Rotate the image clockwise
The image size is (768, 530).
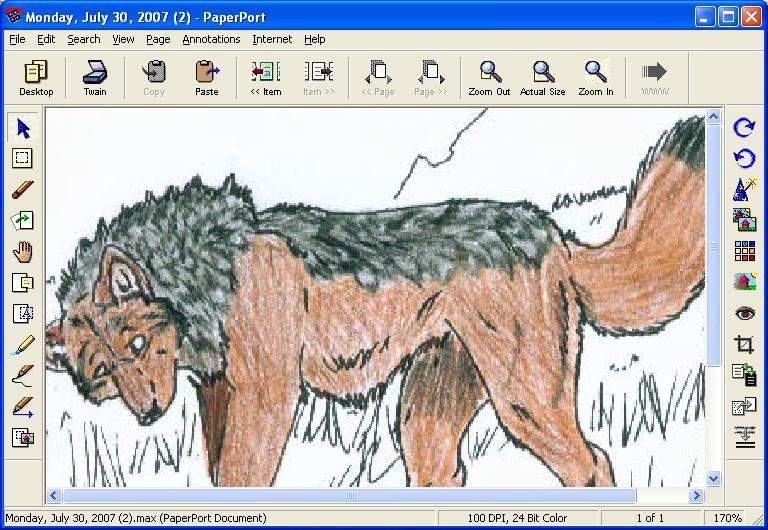click(x=744, y=127)
